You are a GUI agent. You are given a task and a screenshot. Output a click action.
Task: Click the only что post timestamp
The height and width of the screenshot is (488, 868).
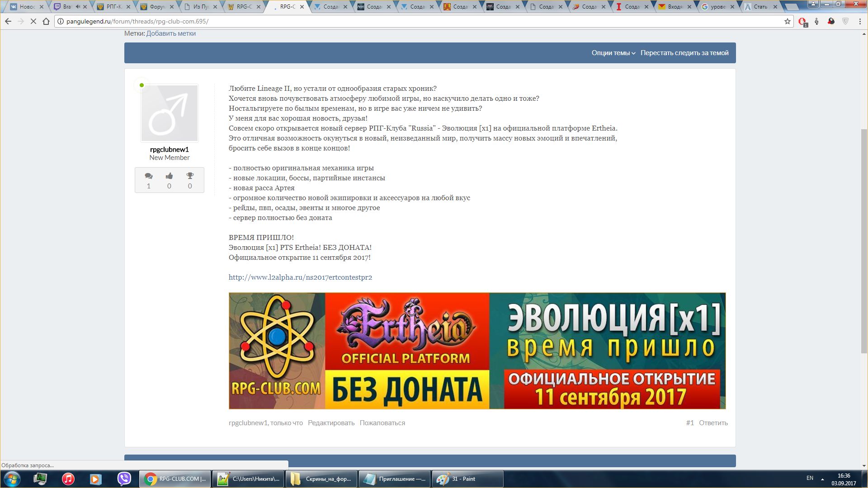pos(287,423)
